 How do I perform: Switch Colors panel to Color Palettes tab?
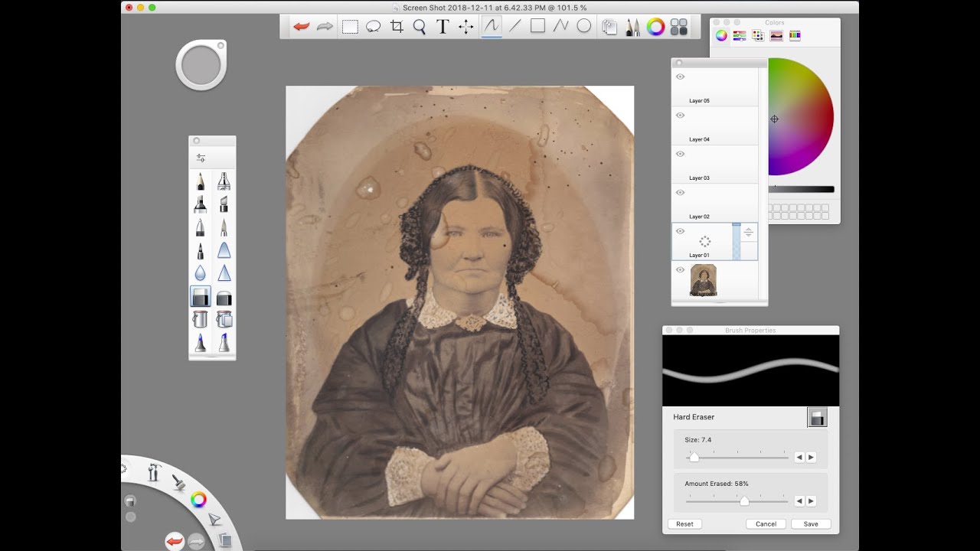758,35
